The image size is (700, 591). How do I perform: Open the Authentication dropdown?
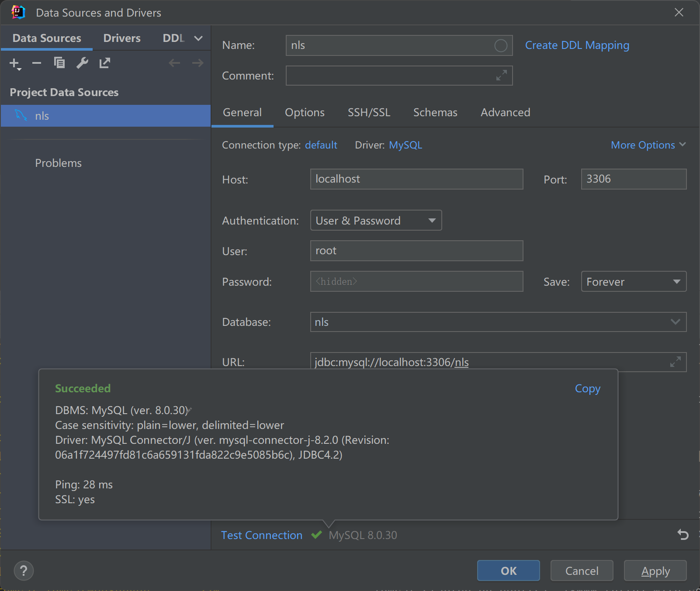click(376, 220)
